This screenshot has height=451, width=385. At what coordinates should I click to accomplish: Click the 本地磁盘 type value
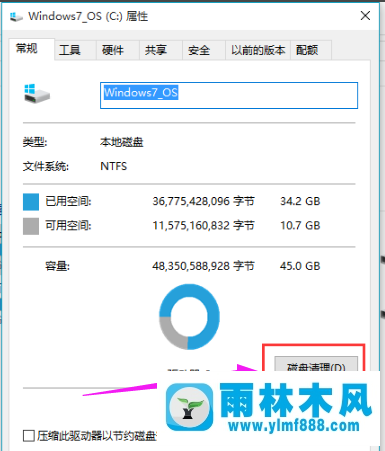point(122,142)
